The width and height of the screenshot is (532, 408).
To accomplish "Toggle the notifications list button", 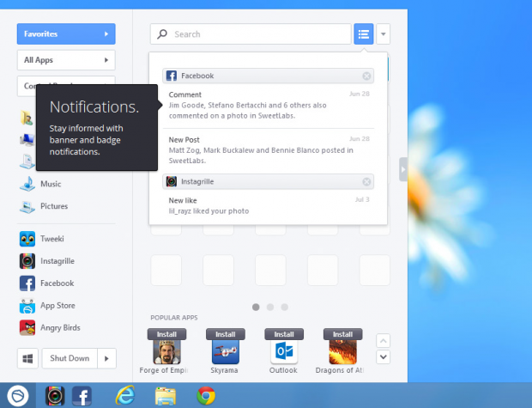I will (364, 34).
